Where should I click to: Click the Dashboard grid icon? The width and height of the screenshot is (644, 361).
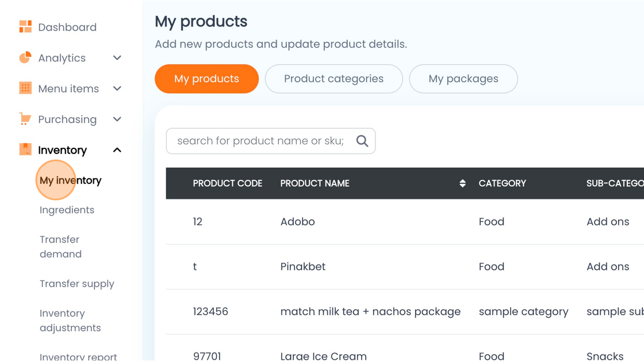pyautogui.click(x=25, y=26)
